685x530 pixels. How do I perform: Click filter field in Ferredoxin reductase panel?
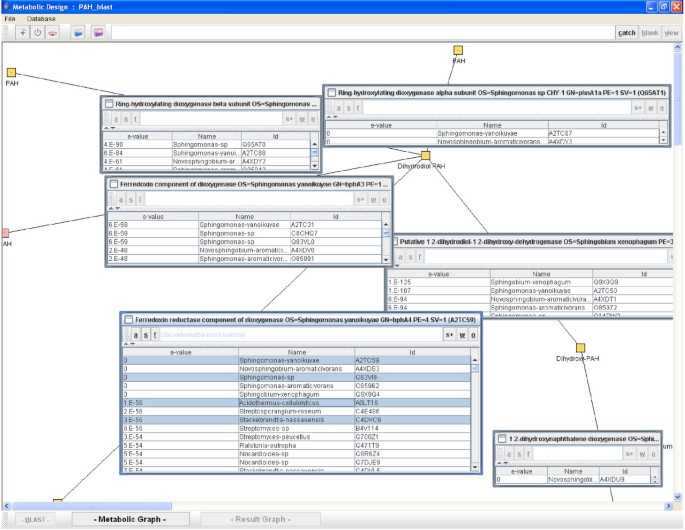pyautogui.click(x=301, y=335)
